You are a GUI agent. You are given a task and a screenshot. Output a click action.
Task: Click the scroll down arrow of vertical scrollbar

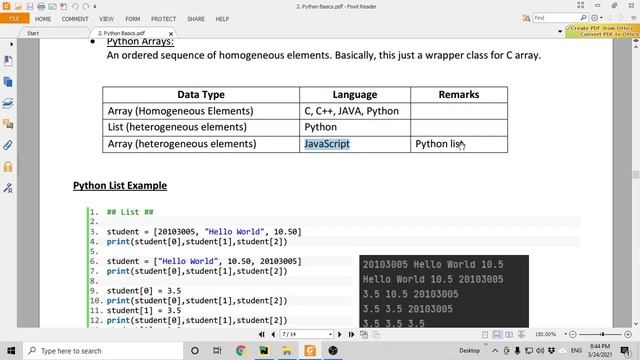click(x=636, y=324)
